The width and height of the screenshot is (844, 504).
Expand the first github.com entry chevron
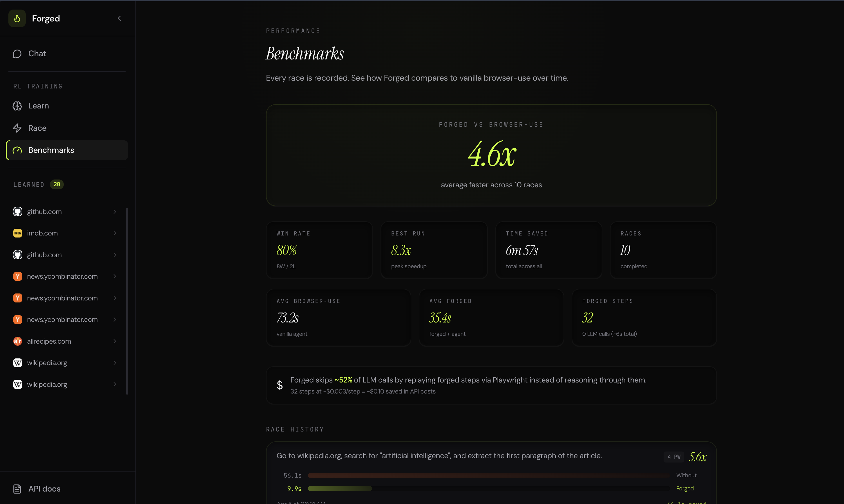click(115, 212)
